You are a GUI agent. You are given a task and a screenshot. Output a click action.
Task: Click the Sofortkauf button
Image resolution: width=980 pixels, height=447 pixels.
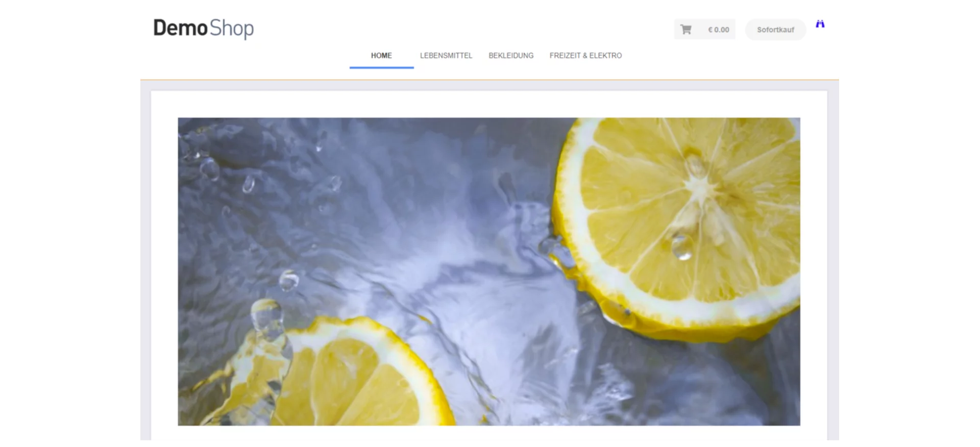point(775,30)
